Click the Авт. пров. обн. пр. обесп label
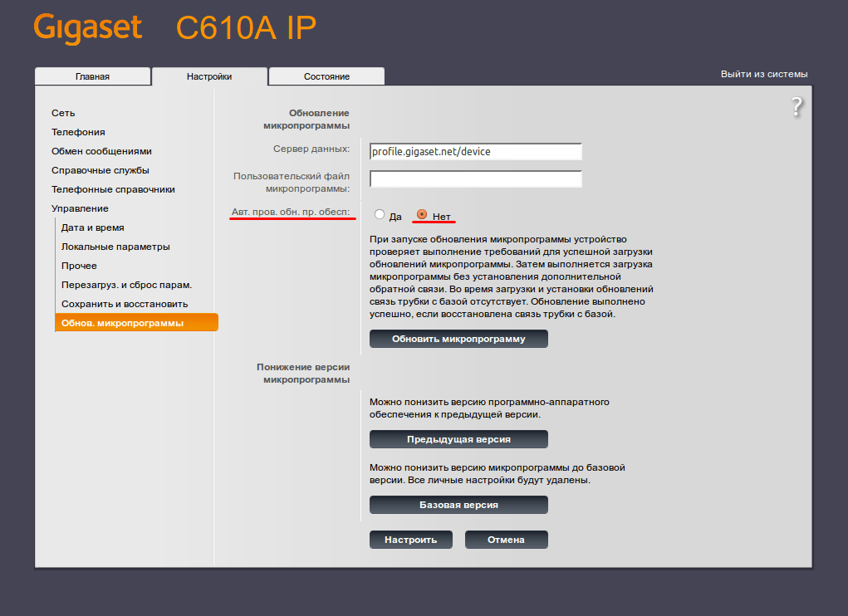 point(291,212)
